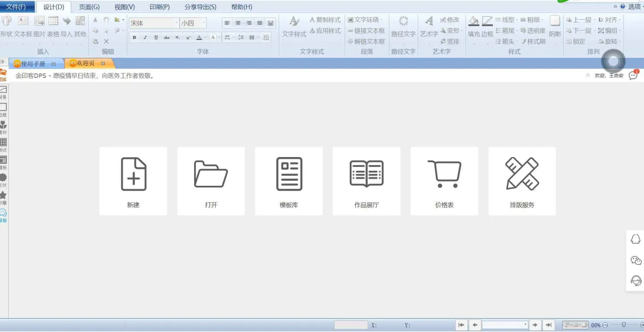
Task: Switch to the 使用手册 document tab
Action: pyautogui.click(x=33, y=64)
